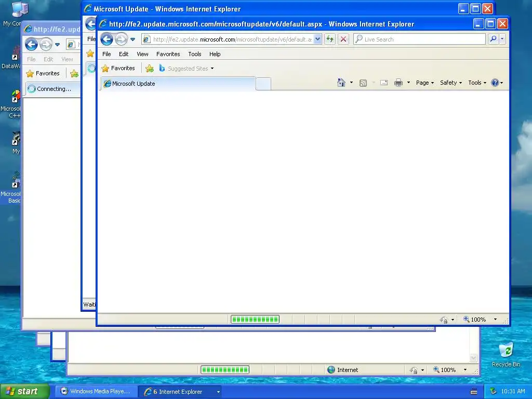Screen dimensions: 532x399
Task: Change zoom level 100% in front window
Action: coord(475,320)
